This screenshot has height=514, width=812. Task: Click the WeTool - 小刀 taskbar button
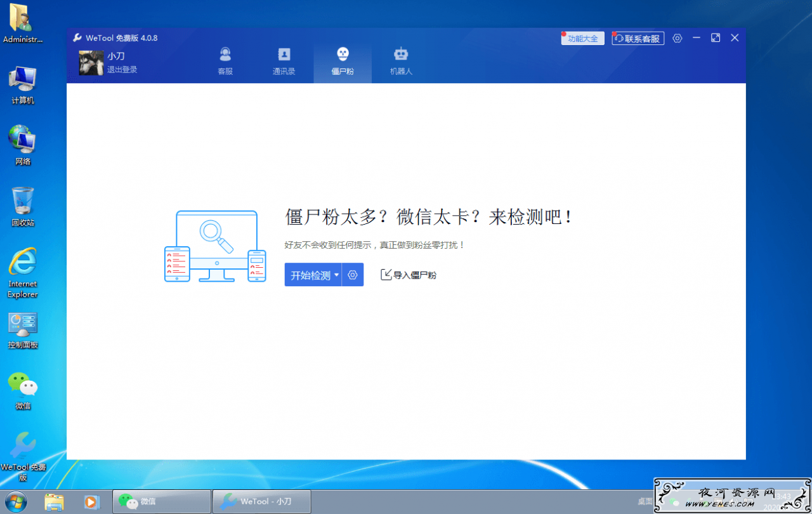tap(261, 501)
